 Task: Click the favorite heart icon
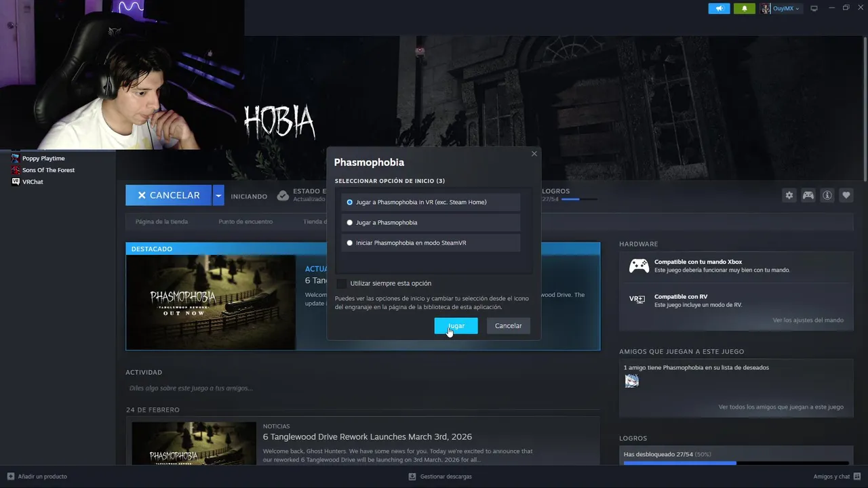click(846, 195)
